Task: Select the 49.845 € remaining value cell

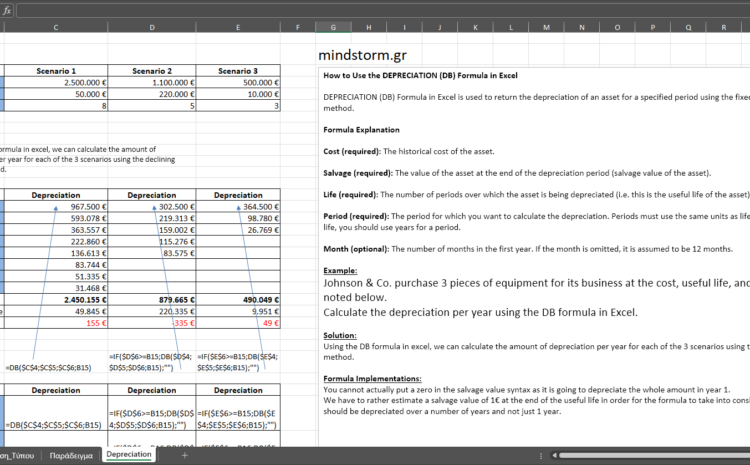Action: pyautogui.click(x=56, y=311)
